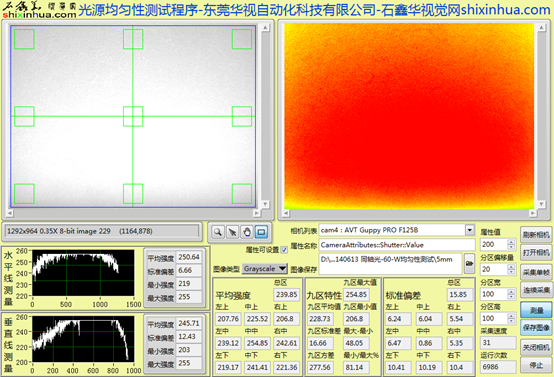Increment the 分区宽 value stepper

point(511,291)
